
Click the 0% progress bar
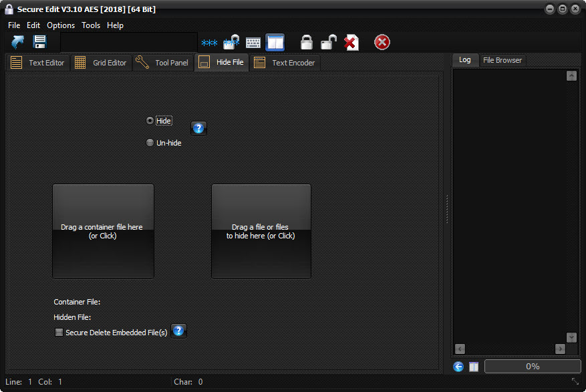click(533, 366)
